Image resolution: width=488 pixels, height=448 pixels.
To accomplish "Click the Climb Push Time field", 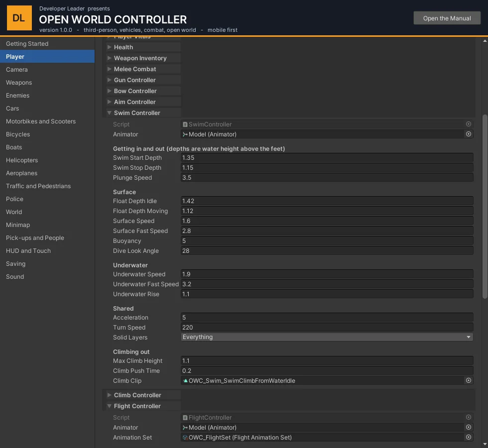I will coord(327,370).
